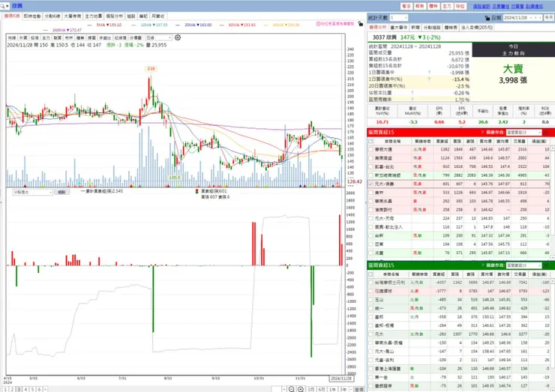Screen dimensions: 555x392
Task: Open 法人目標(205元) tab
Action: 476,27
